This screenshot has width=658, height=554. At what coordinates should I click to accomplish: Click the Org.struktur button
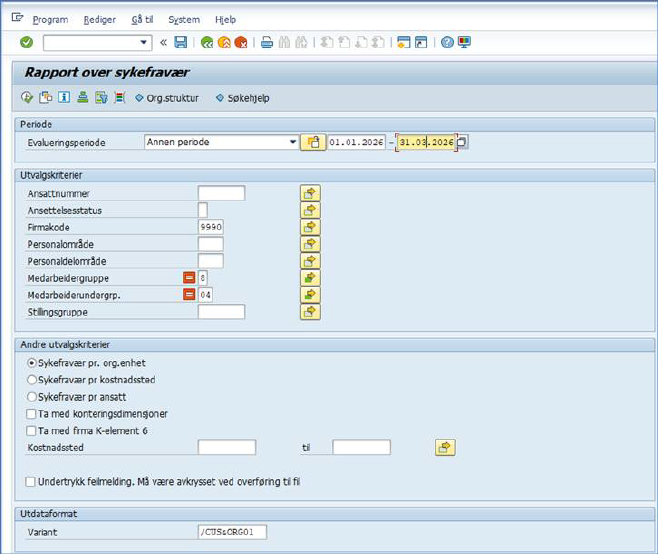(167, 98)
